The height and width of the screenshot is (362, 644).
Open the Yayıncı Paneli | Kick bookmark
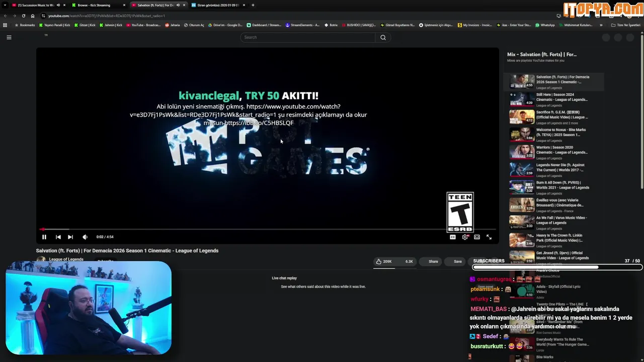point(55,25)
